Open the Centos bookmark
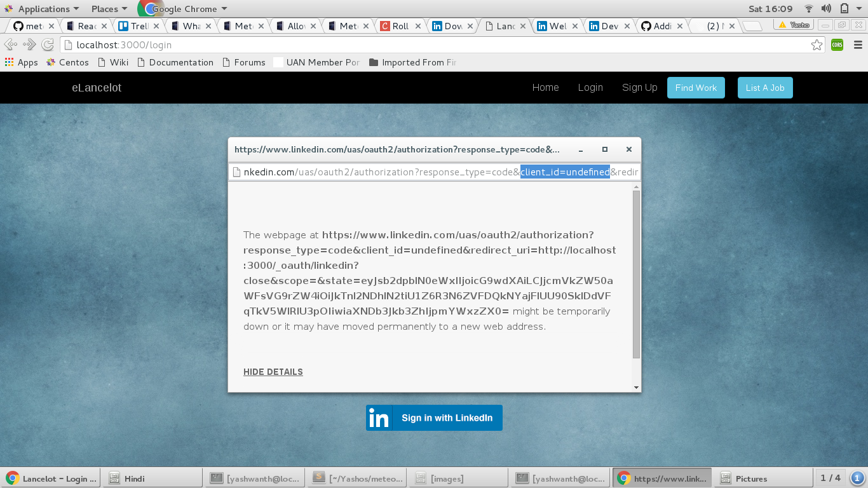The image size is (868, 488). (x=67, y=62)
